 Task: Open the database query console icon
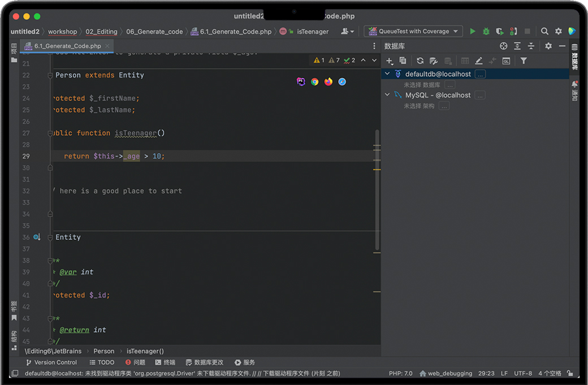coord(506,61)
